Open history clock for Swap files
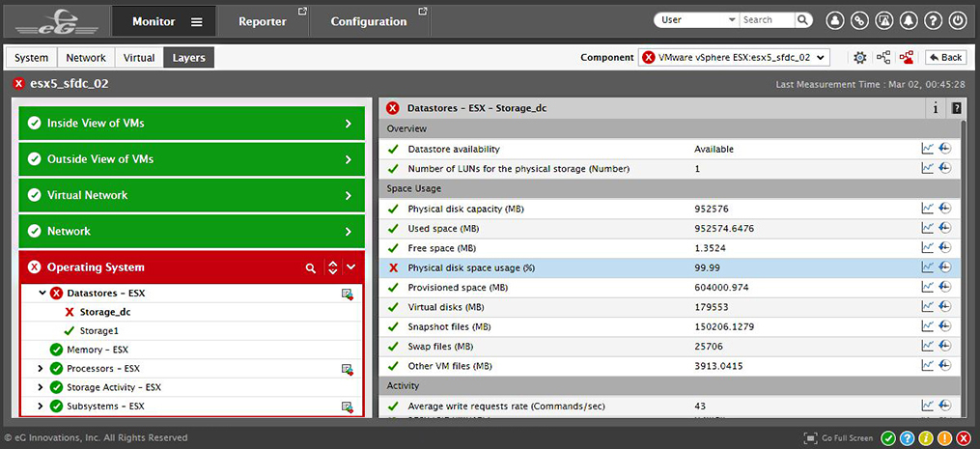The height and width of the screenshot is (449, 980). click(x=945, y=346)
